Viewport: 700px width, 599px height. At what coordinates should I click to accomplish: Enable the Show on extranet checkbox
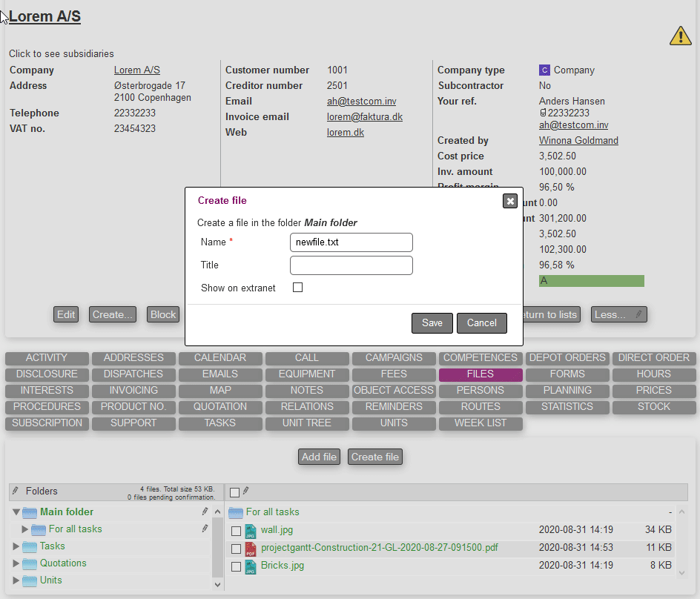298,288
